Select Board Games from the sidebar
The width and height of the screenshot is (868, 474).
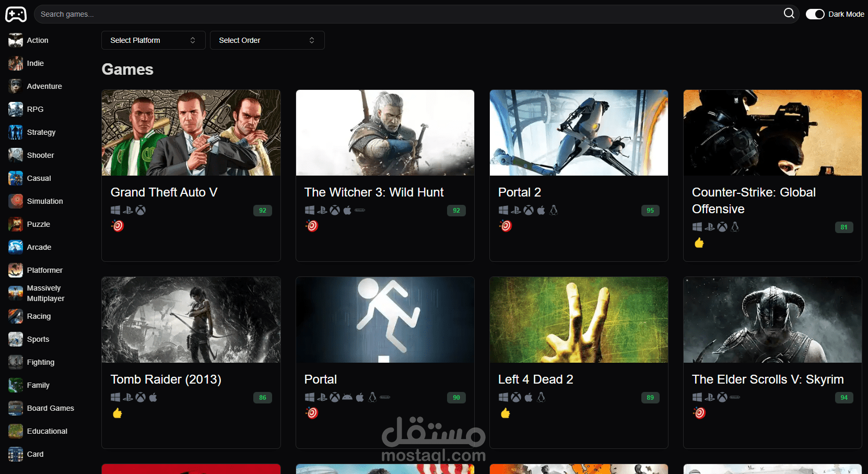50,408
